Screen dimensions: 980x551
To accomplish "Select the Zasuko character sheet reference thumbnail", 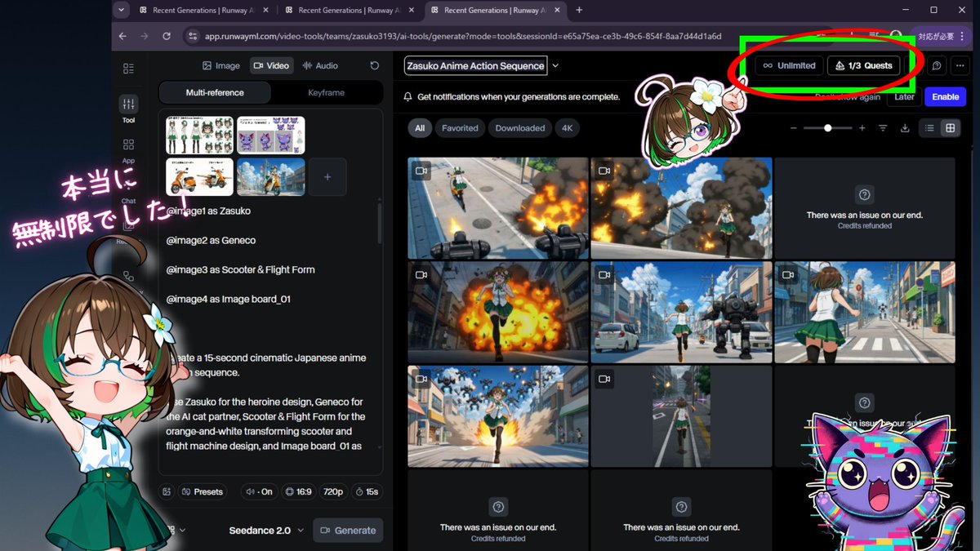I will (200, 135).
